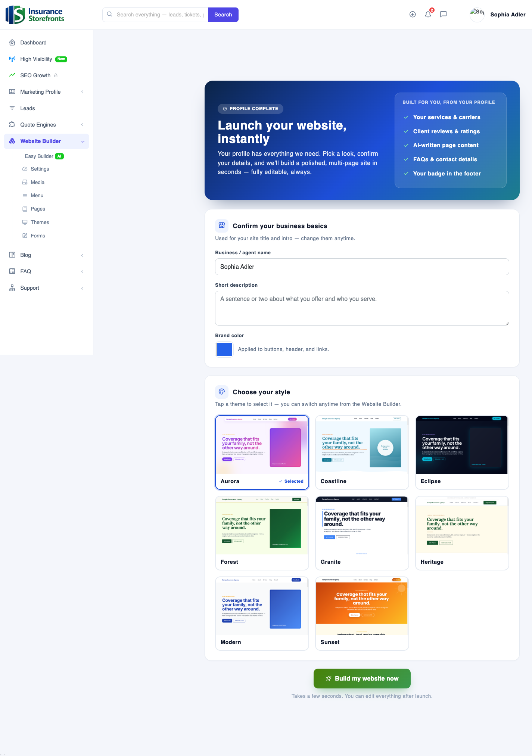Image resolution: width=532 pixels, height=756 pixels.
Task: Click the Sophia Adler username
Action: tap(508, 15)
